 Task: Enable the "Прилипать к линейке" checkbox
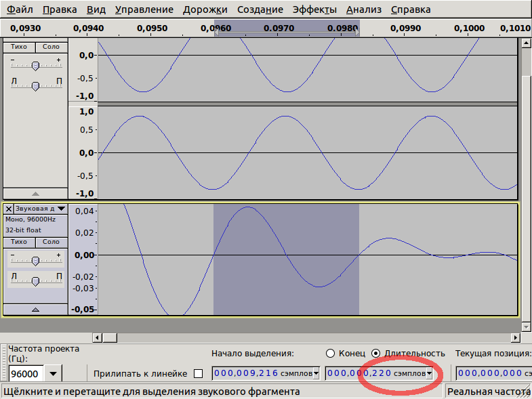[198, 373]
